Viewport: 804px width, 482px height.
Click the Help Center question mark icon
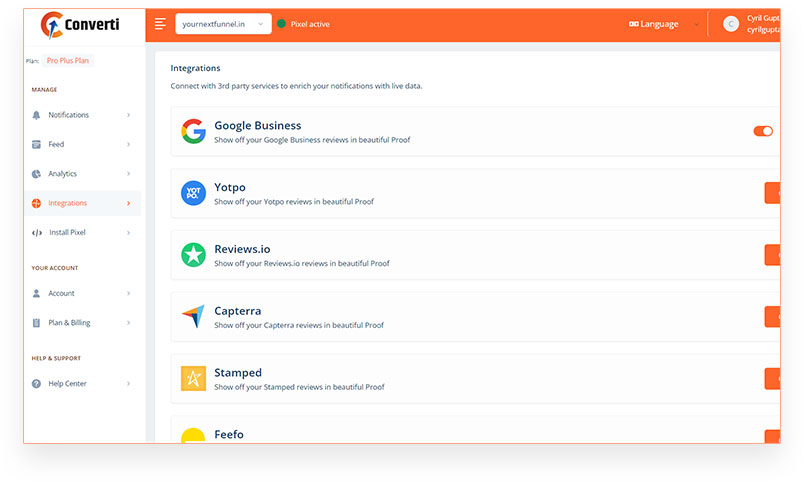[x=36, y=384]
